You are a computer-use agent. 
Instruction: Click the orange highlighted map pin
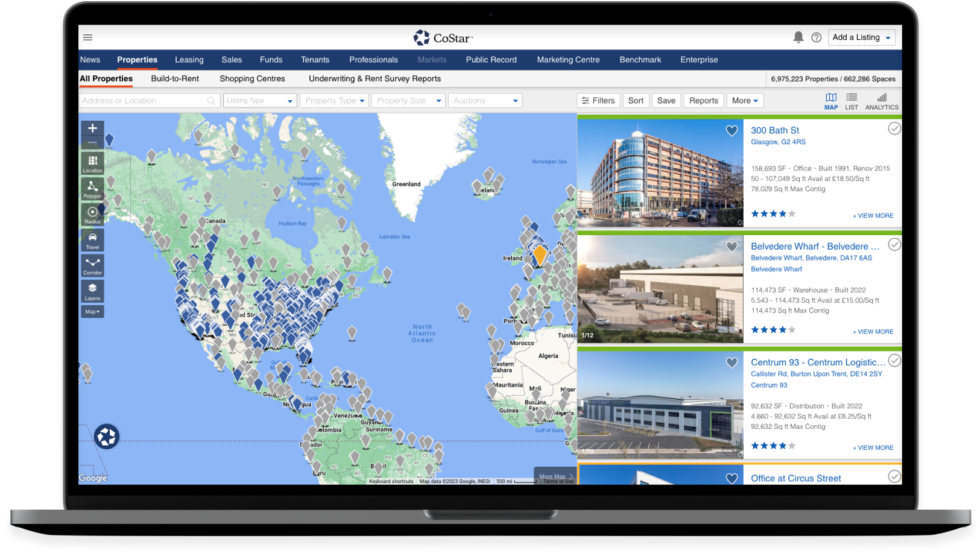coord(540,254)
